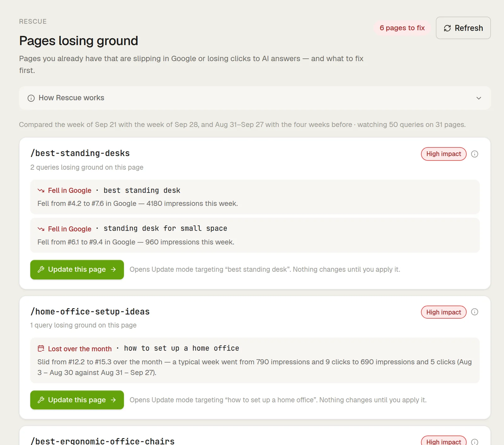This screenshot has width=504, height=445.
Task: Select the /best-ergonomic-office-chairs page title
Action: click(x=102, y=441)
